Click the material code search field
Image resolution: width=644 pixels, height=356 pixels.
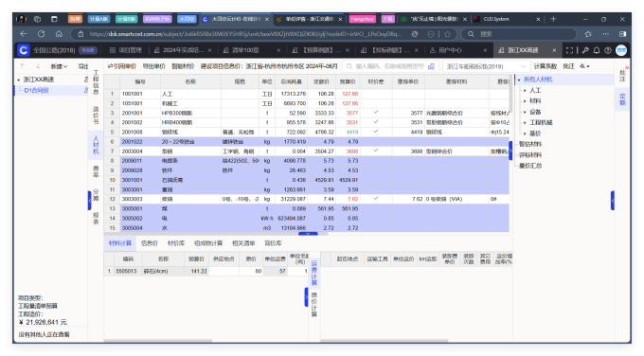390,66
